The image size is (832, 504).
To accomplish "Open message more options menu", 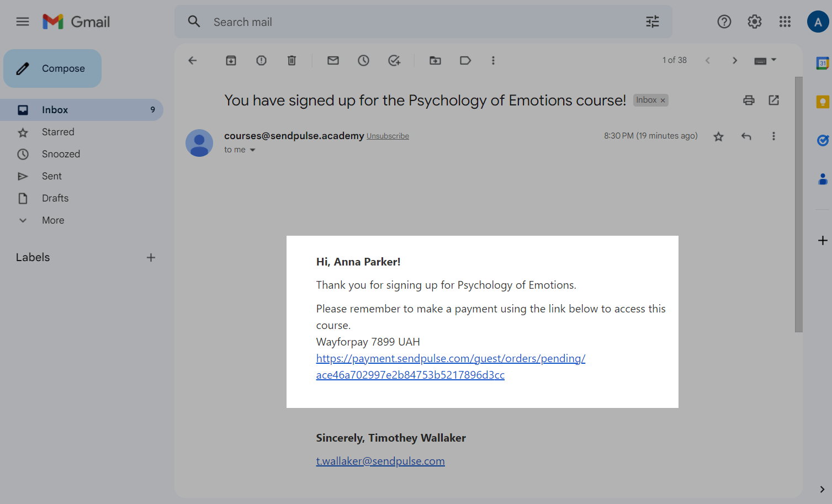I will pyautogui.click(x=773, y=136).
